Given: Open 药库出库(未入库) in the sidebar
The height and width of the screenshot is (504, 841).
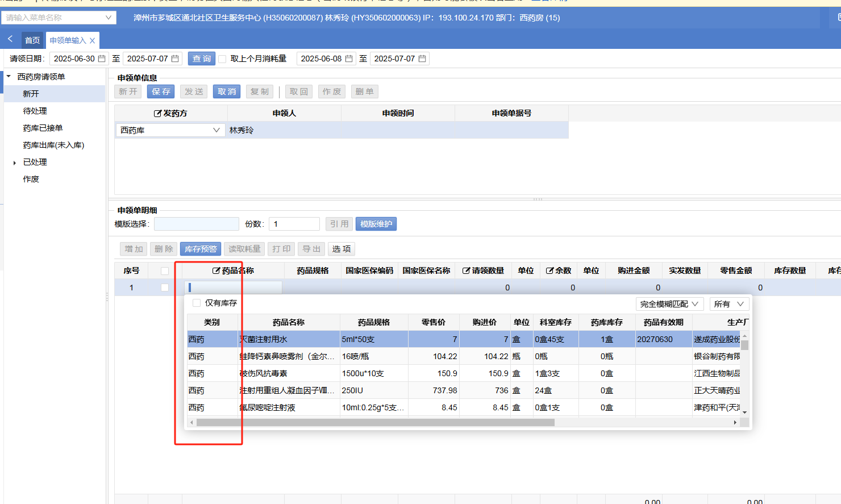Looking at the screenshot, I should (55, 145).
